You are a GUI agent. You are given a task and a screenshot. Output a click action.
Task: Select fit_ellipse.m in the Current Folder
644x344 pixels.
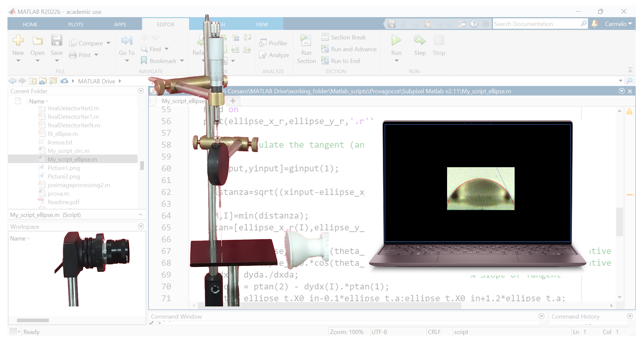[x=62, y=134]
